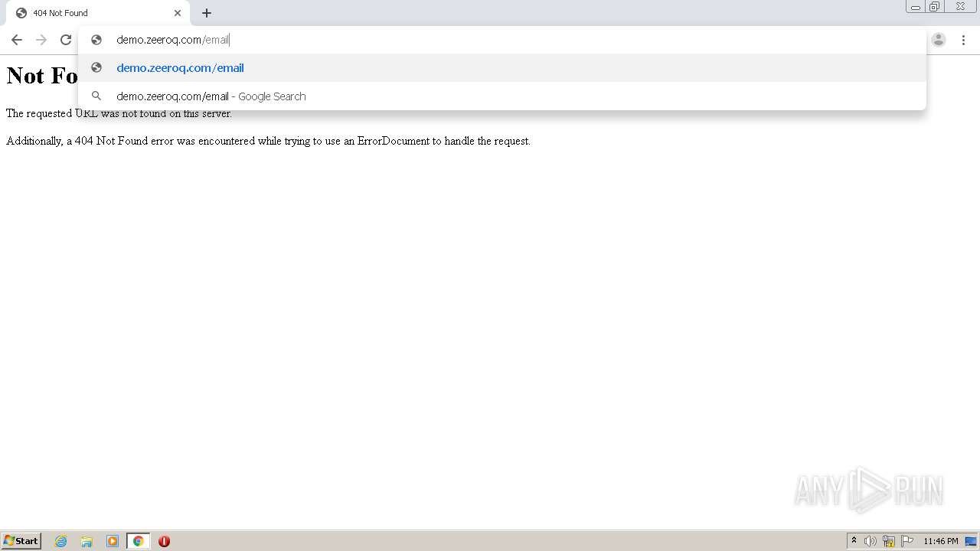
Task: Reload the current page
Action: point(66,40)
